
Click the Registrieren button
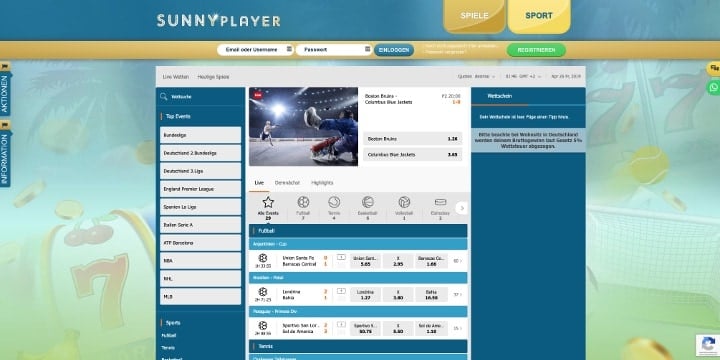pyautogui.click(x=536, y=50)
